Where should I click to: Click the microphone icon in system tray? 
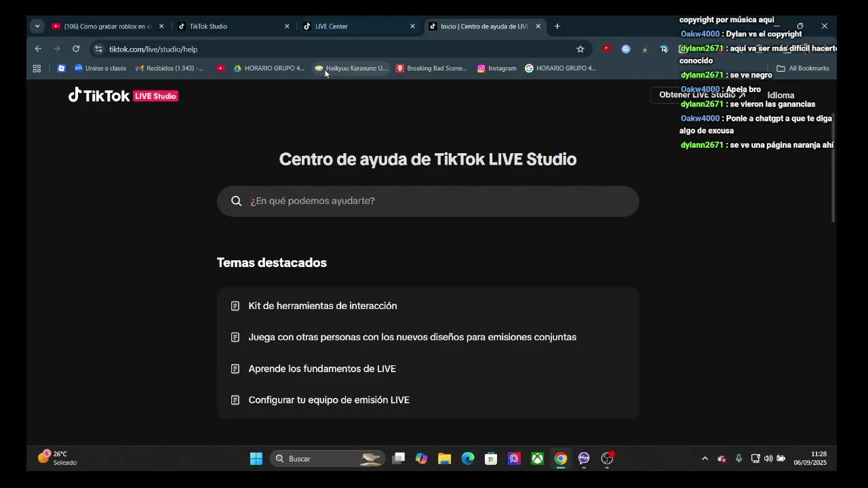click(738, 459)
